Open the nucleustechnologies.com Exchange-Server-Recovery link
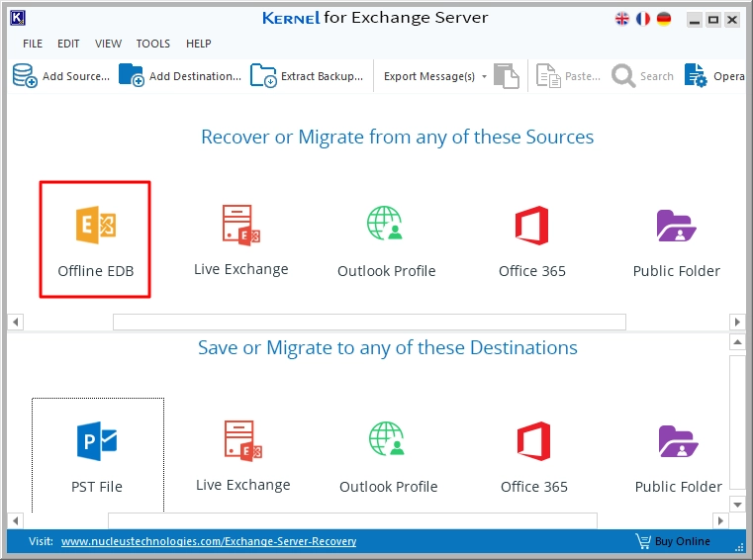Viewport: 753px width, 560px height. point(209,541)
